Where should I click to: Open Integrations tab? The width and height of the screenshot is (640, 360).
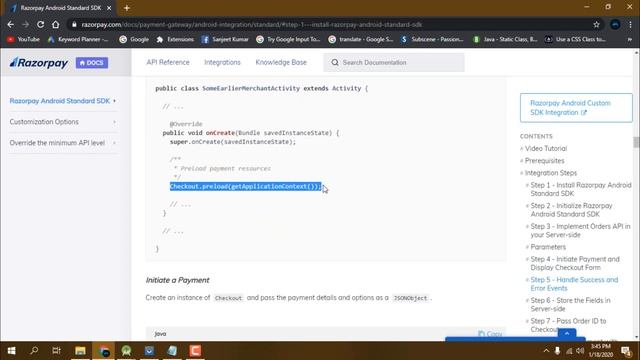click(222, 62)
